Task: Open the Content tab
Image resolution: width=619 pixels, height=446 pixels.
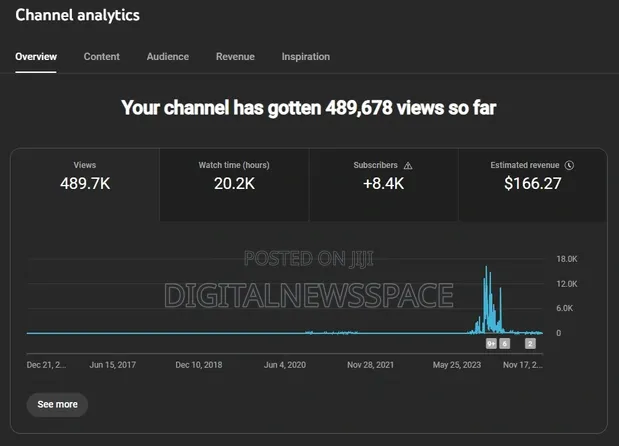Action: (x=101, y=57)
